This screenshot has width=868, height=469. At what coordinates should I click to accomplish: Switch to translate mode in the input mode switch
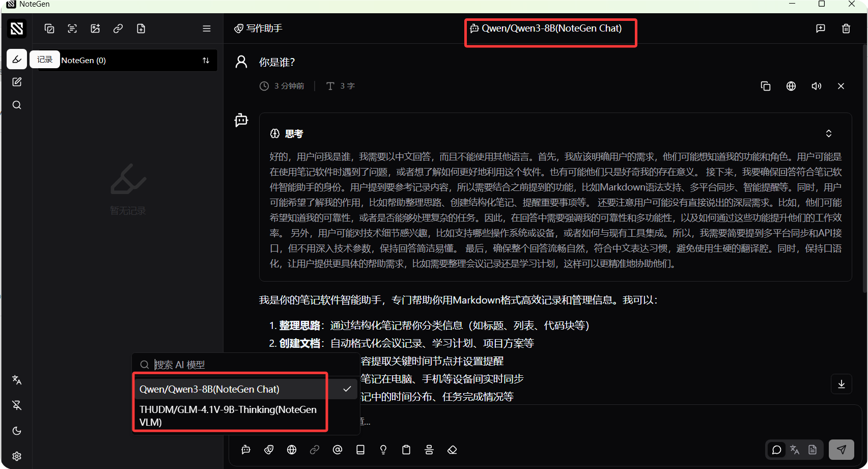click(x=795, y=450)
